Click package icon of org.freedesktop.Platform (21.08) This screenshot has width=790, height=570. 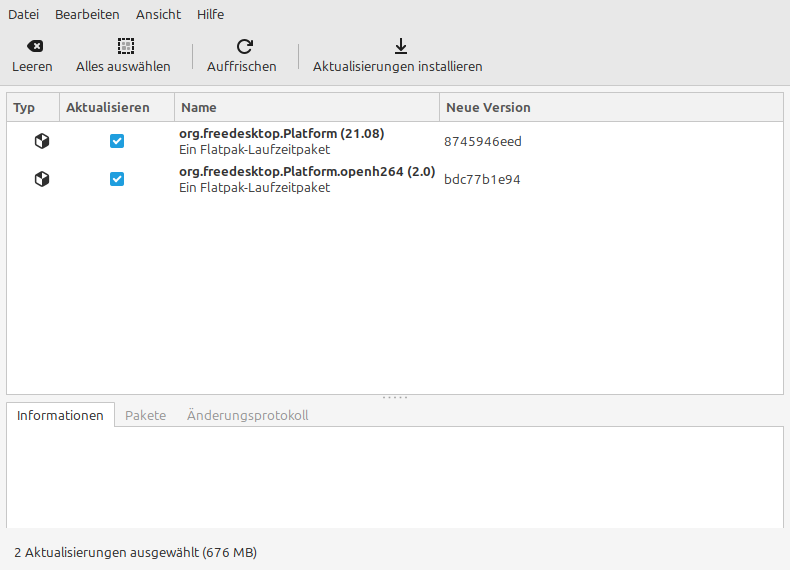point(42,141)
